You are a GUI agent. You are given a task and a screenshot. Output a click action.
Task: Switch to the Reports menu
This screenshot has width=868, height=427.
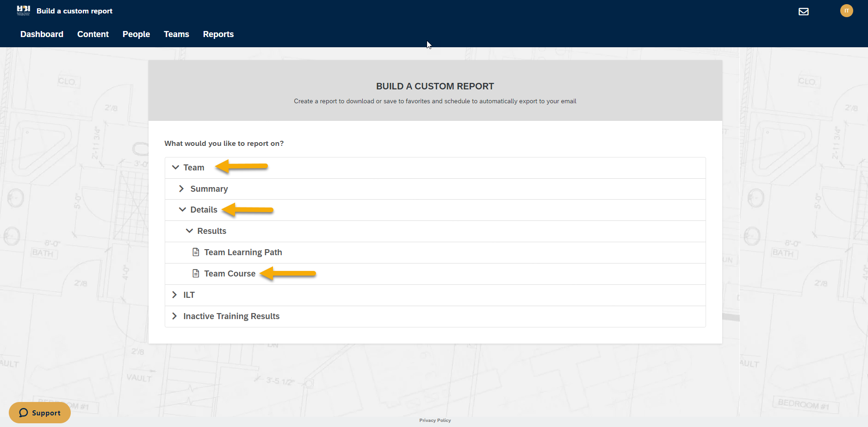[218, 34]
